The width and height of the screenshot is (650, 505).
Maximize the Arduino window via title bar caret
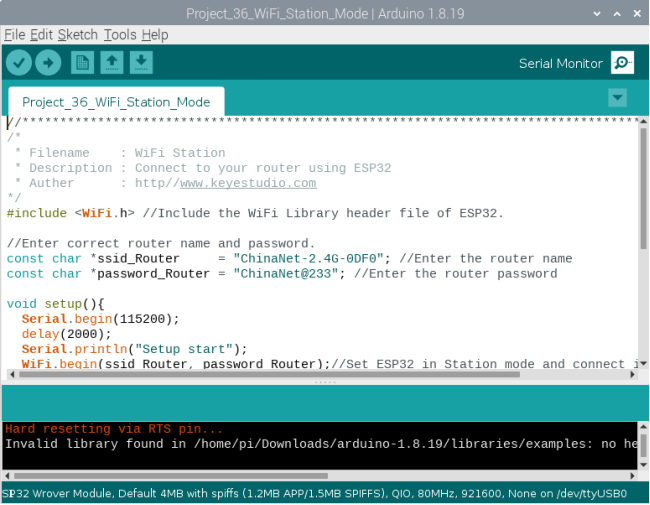click(x=617, y=14)
